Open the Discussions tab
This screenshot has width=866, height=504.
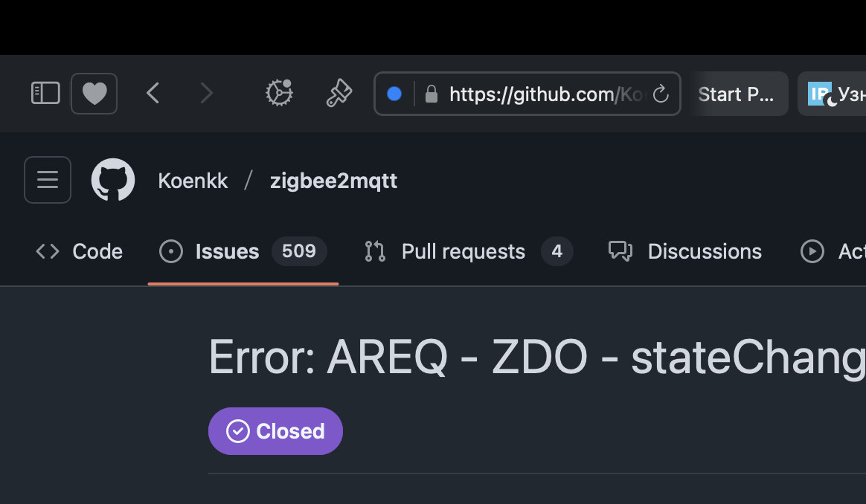tap(685, 252)
